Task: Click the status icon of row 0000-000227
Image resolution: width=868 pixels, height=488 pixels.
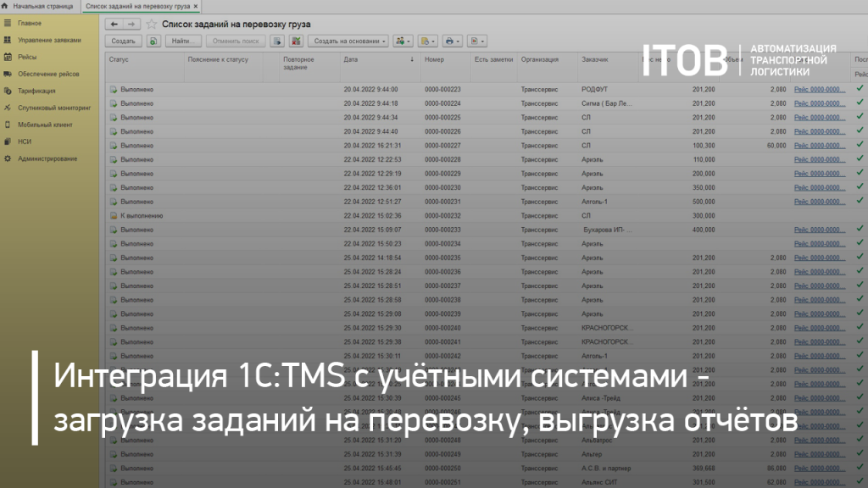Action: pyautogui.click(x=114, y=146)
